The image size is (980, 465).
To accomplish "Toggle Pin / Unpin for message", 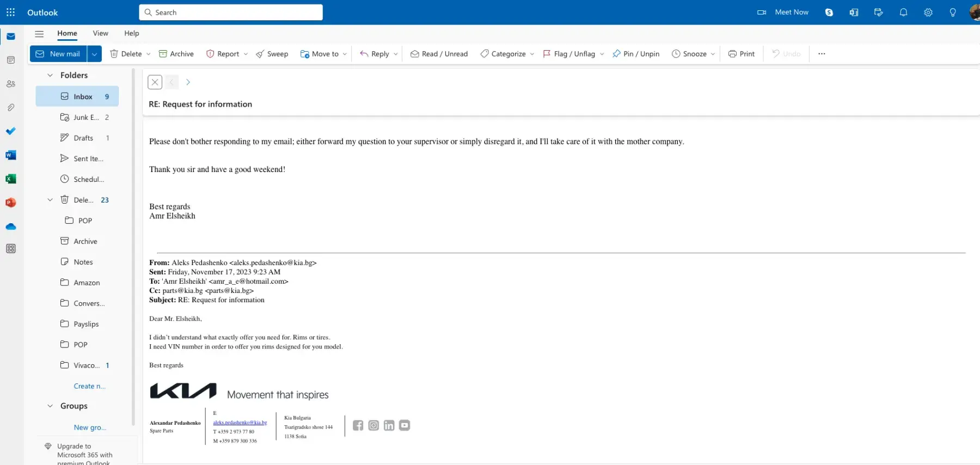I will (635, 54).
